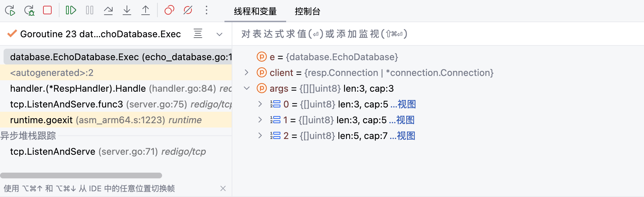Dismiss the frame switching hint

click(x=223, y=188)
